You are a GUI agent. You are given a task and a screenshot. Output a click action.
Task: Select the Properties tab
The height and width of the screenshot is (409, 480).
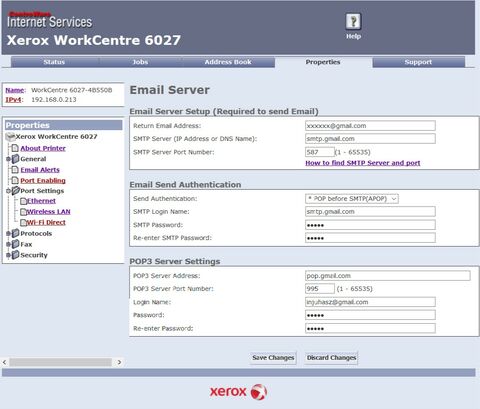323,62
